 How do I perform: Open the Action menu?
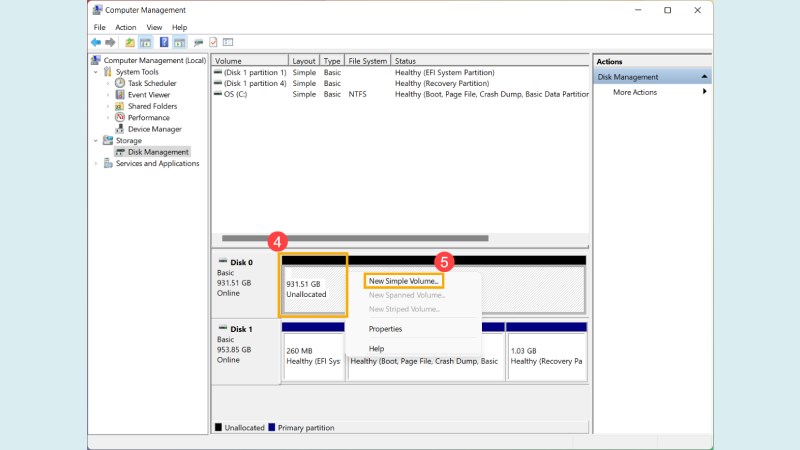point(125,27)
